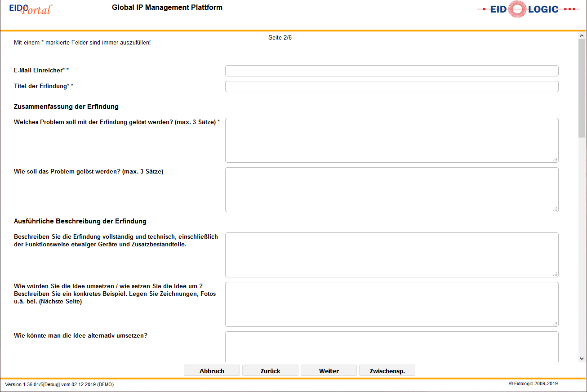
Task: Click the EIDO Portal logo
Action: point(30,9)
